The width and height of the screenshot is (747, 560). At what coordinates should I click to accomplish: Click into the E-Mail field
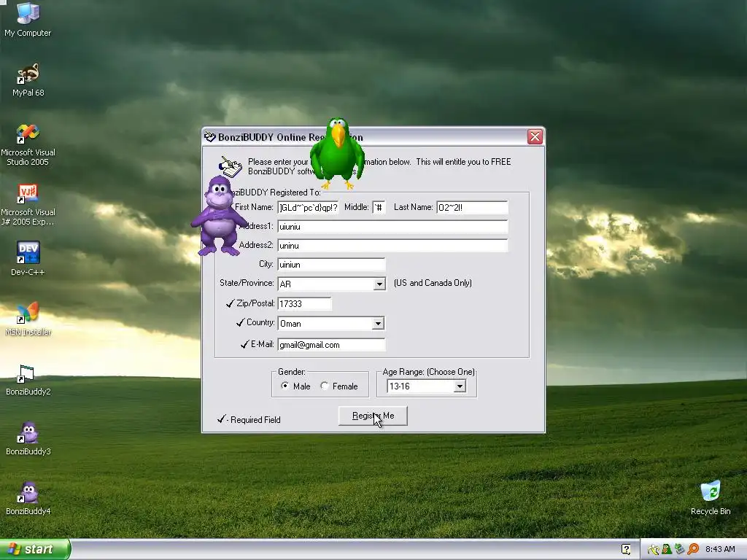[x=331, y=344]
